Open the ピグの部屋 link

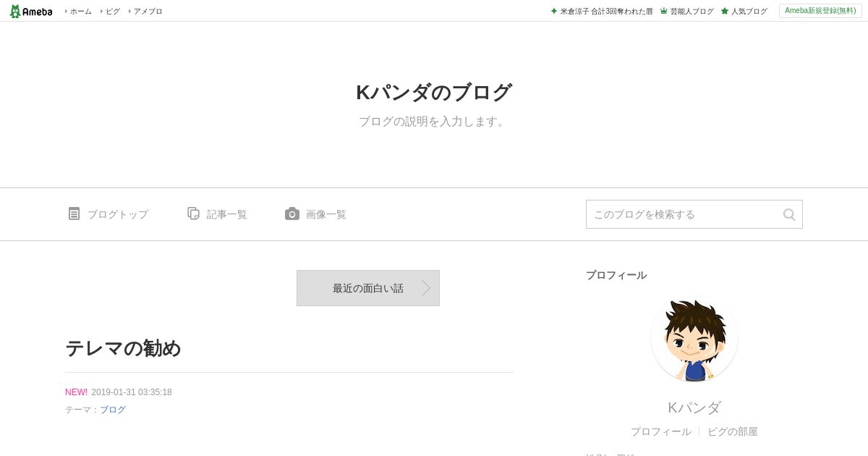(x=733, y=431)
